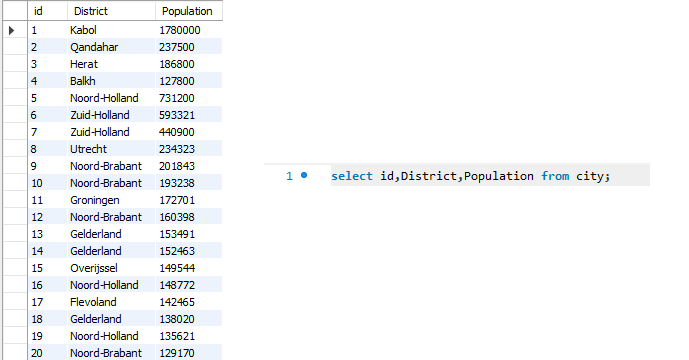Click the population value 160398
The image size is (689, 360).
[x=177, y=217]
